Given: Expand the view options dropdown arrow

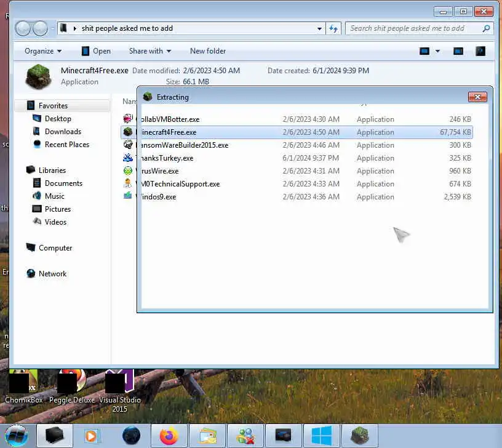Looking at the screenshot, I should coord(437,51).
